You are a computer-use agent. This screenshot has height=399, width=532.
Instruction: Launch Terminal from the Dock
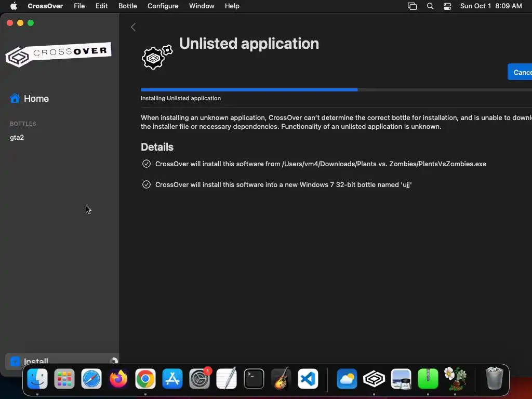254,378
